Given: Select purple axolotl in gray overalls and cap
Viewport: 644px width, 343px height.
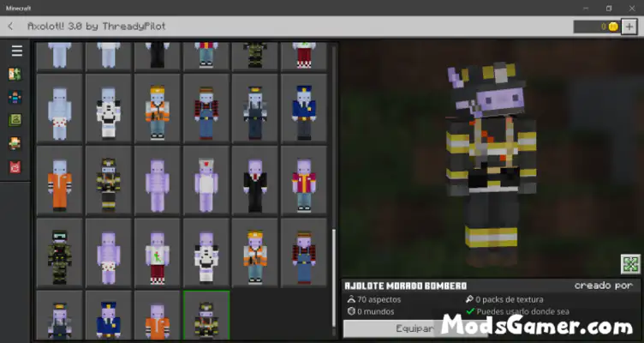Looking at the screenshot, I should tap(60, 316).
